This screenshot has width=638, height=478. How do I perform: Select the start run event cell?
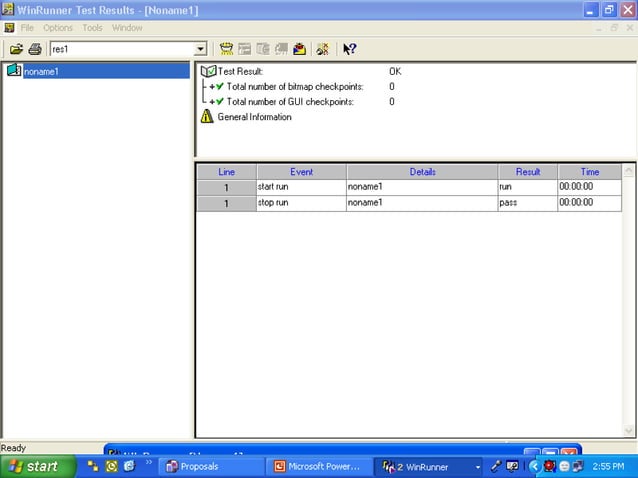302,187
